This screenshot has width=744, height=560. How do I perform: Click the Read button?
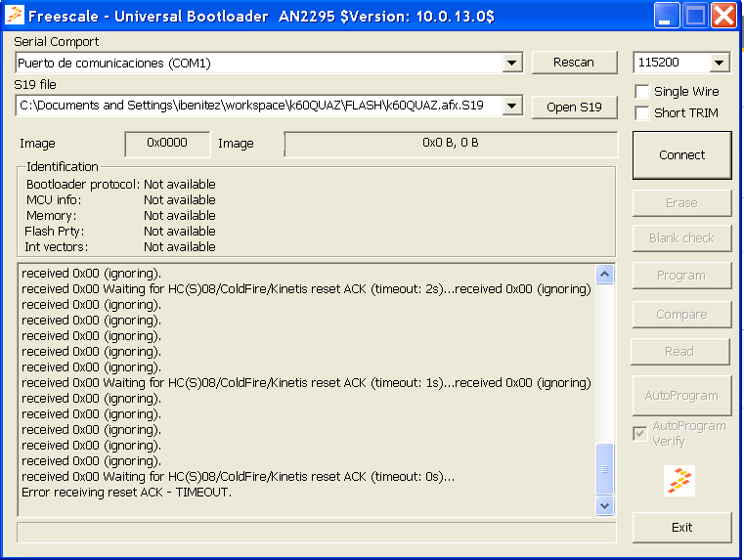click(x=679, y=352)
